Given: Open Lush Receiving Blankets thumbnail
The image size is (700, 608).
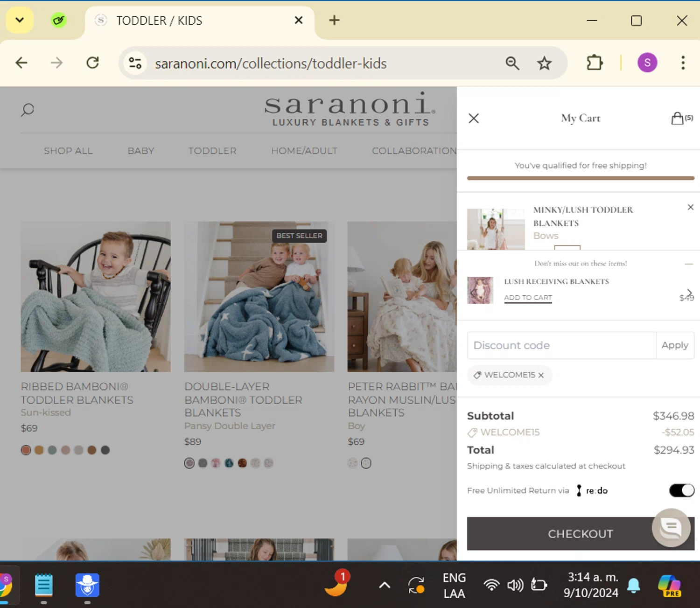Looking at the screenshot, I should [x=480, y=290].
